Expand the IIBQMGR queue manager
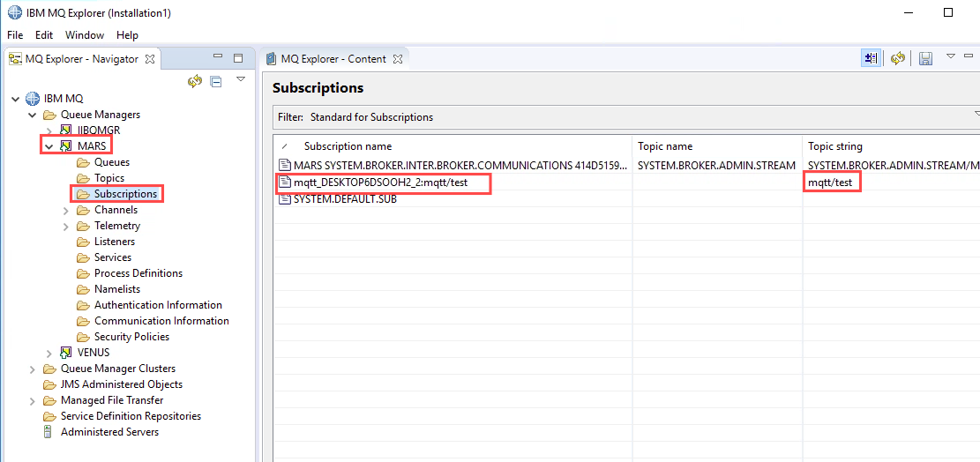Image resolution: width=980 pixels, height=462 pixels. [x=49, y=131]
